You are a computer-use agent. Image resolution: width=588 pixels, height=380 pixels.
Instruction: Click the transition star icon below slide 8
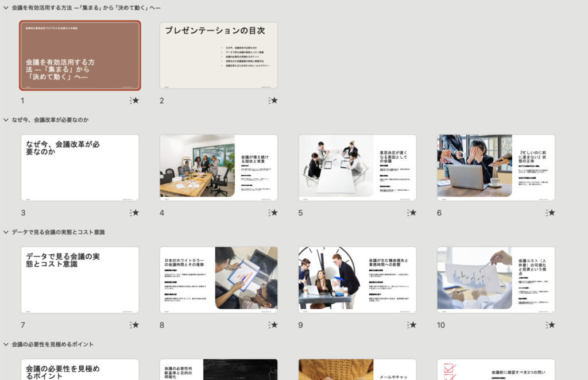(x=273, y=325)
